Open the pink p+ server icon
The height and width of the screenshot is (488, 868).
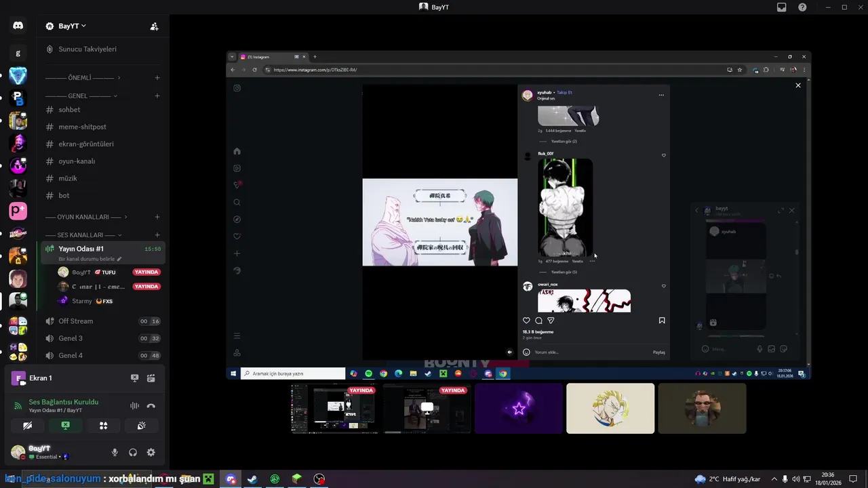point(18,211)
